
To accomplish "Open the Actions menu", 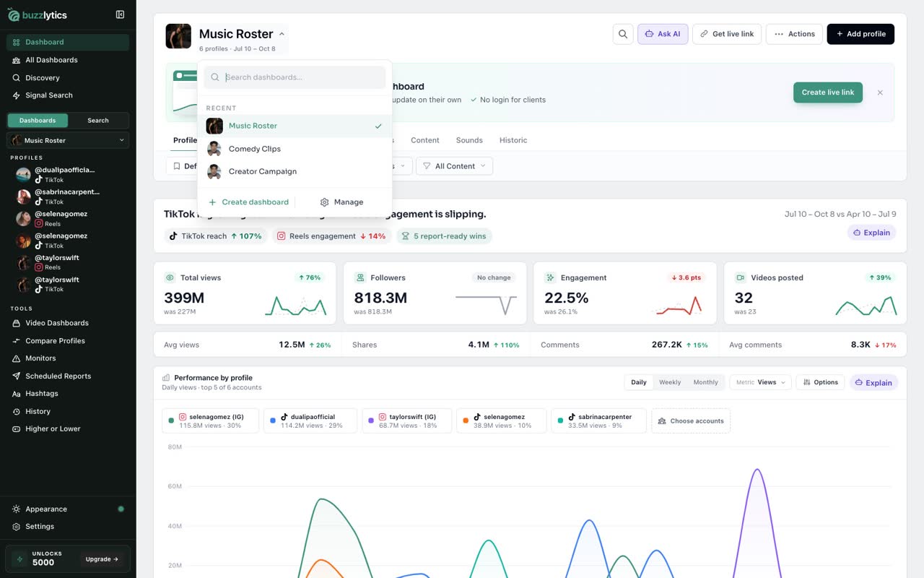I will coord(794,34).
